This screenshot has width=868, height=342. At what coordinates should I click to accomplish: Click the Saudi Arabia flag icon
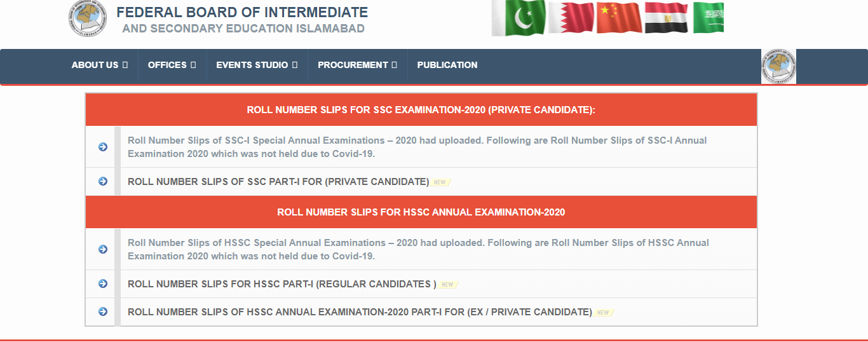click(x=708, y=18)
